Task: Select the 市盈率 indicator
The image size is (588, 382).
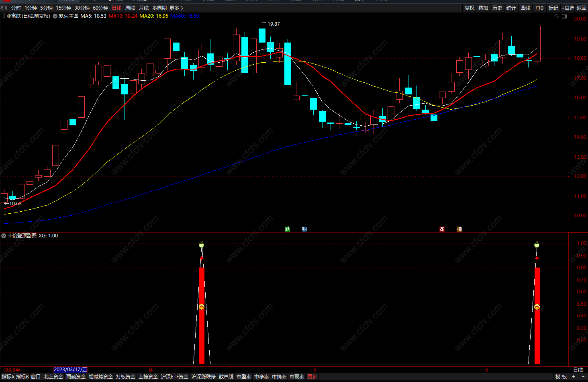Action: [244, 377]
